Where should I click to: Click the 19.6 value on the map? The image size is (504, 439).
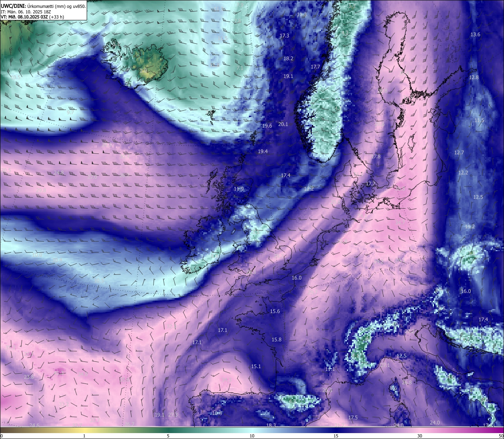coord(267,126)
